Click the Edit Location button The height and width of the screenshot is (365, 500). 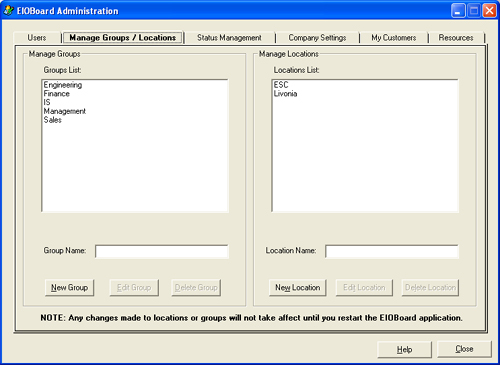[x=364, y=287]
